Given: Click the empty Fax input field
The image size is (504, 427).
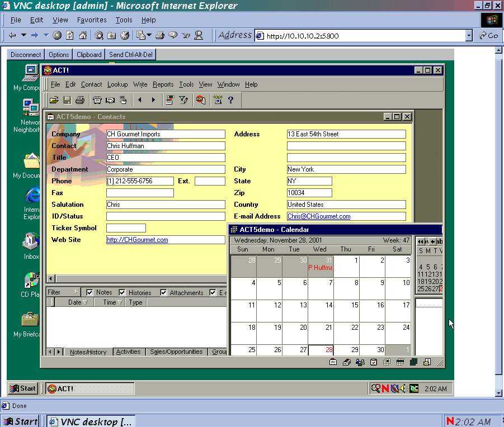Looking at the screenshot, I should tap(140, 193).
